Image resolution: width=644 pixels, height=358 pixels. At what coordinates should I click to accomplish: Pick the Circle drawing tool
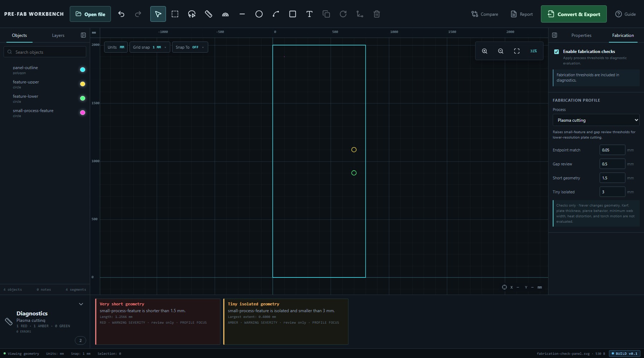259,14
